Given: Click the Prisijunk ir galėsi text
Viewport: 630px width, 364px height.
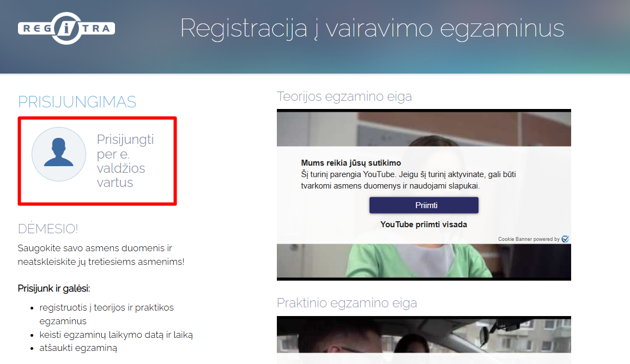Looking at the screenshot, I should (53, 288).
